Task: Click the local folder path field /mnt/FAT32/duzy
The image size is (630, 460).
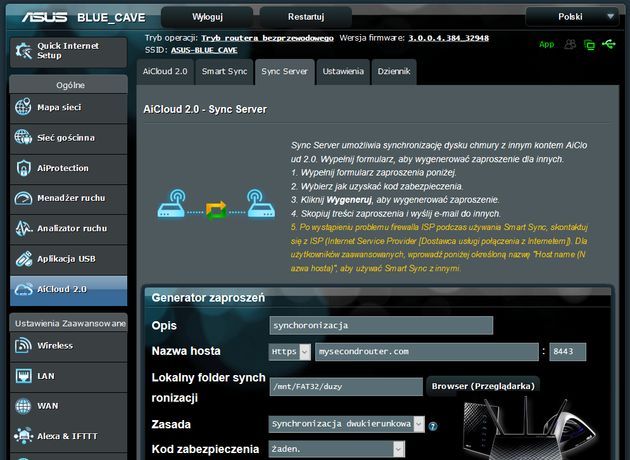Action: click(346, 387)
